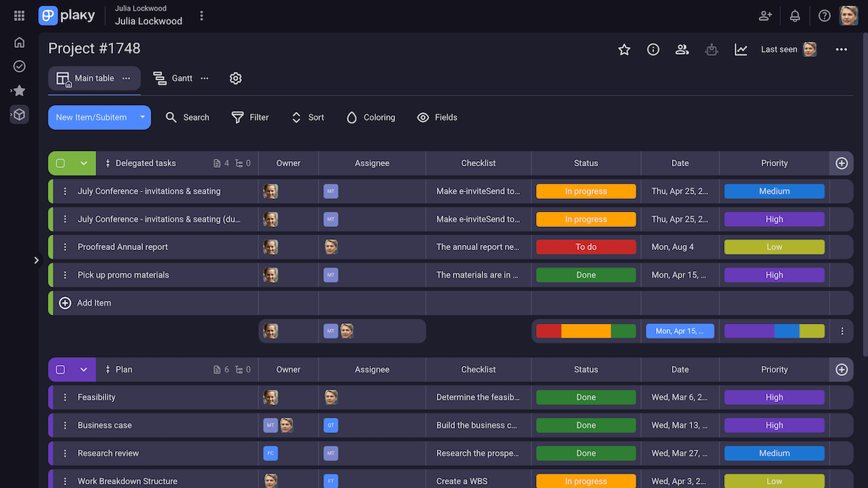The height and width of the screenshot is (488, 868).
Task: Open the board settings gear icon
Action: (235, 78)
